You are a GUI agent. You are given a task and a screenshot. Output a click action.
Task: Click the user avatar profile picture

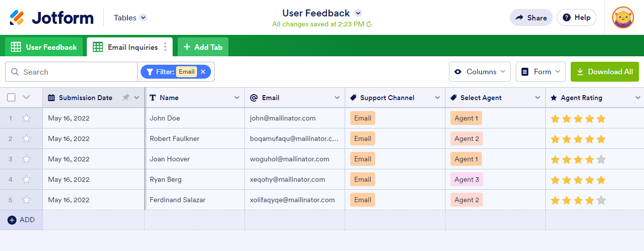click(623, 18)
